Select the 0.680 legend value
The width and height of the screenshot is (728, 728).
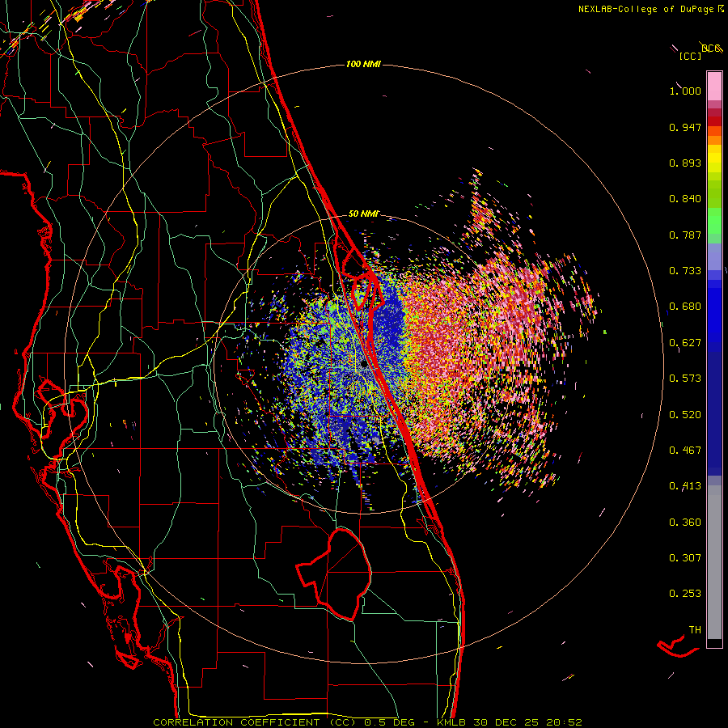[x=685, y=307]
